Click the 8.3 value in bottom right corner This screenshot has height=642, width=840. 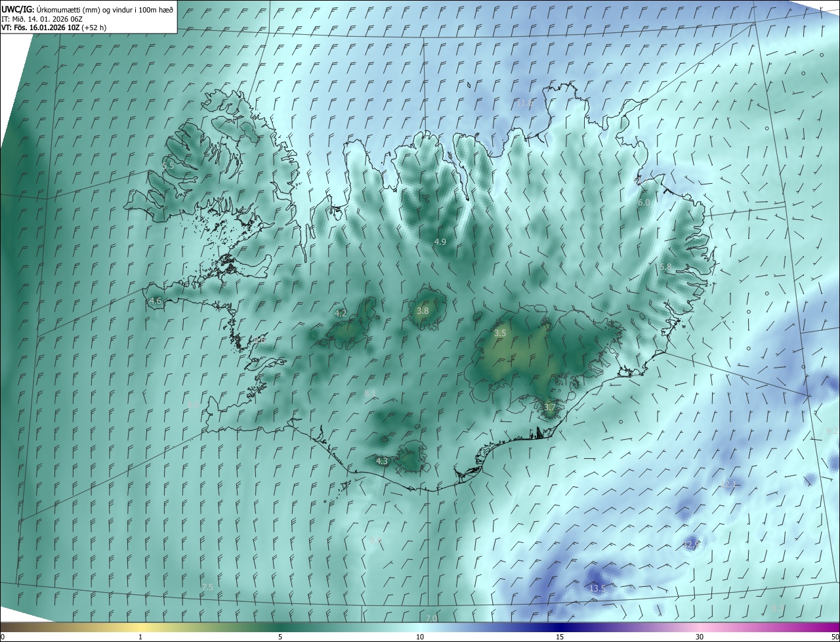tap(777, 609)
